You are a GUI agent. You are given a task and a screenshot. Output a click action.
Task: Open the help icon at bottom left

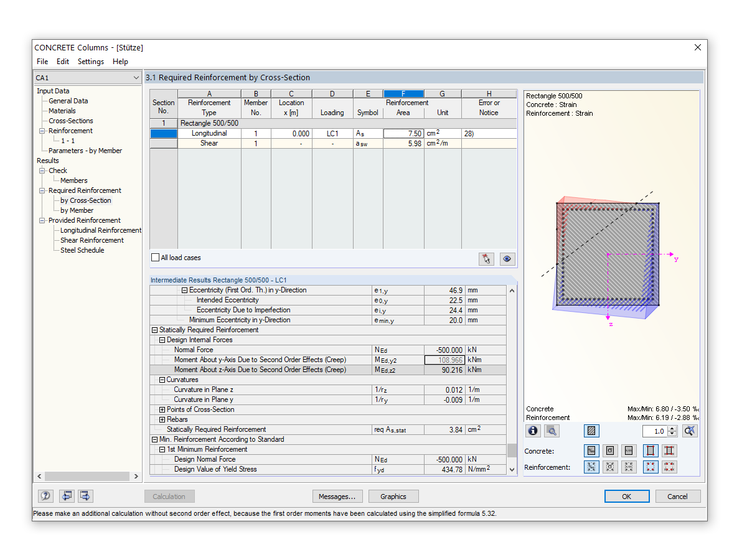pos(45,496)
